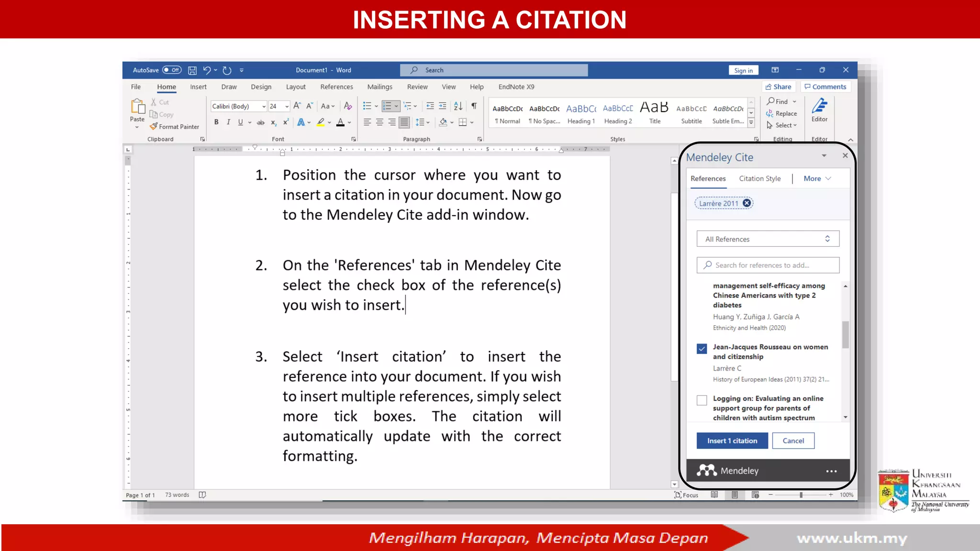Expand the styles gallery

751,123
